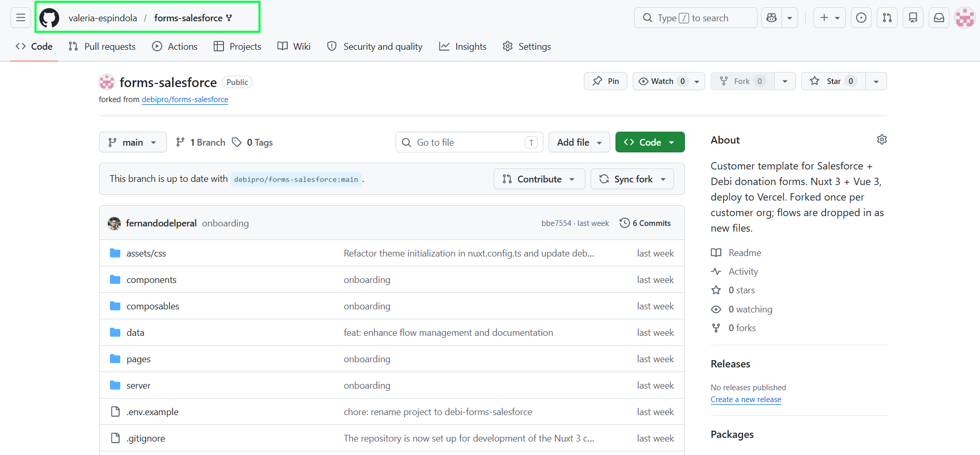Screen dimensions: 980x455
Task: Click the eye icon beside 0 watching
Action: point(716,309)
